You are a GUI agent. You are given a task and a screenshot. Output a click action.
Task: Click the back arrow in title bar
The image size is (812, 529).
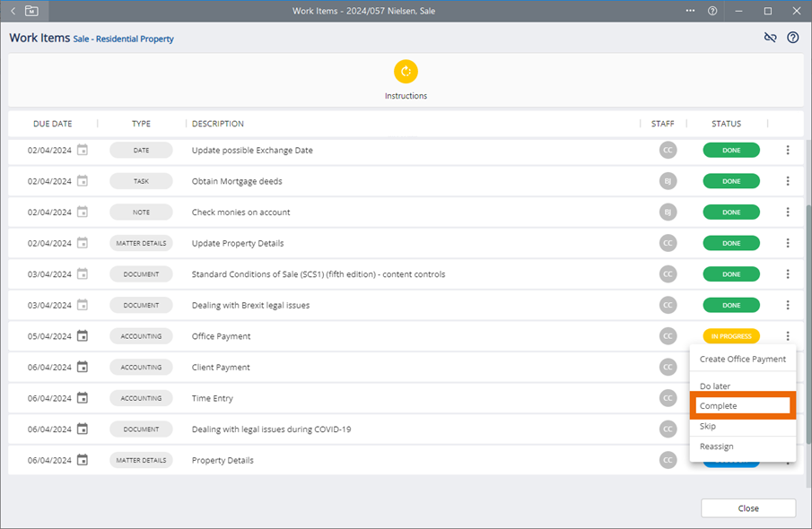pos(13,11)
